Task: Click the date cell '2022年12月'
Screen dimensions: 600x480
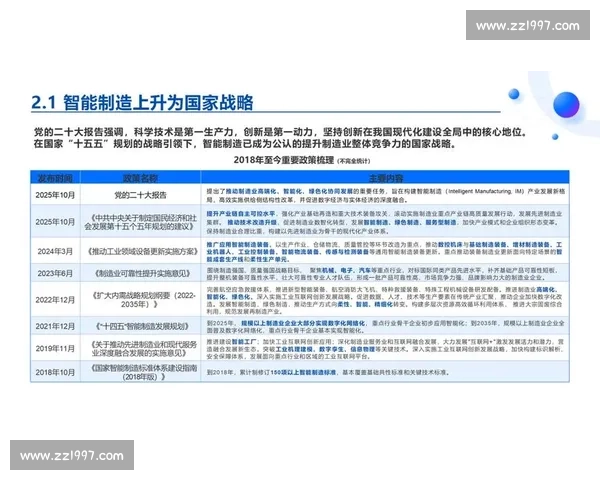Action: coord(55,300)
